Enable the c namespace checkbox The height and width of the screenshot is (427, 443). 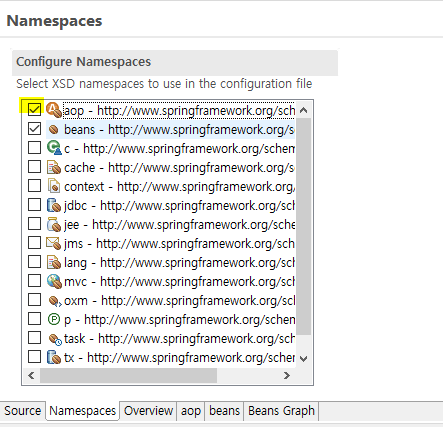click(x=34, y=148)
